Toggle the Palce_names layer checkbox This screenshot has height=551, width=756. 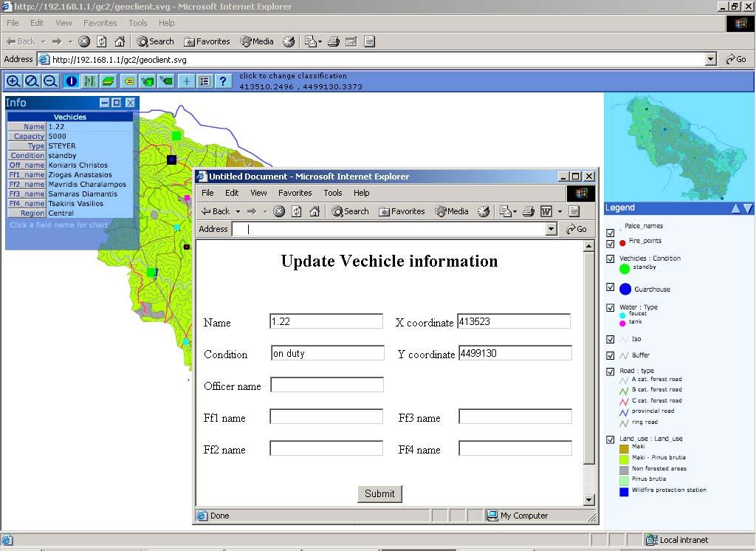[x=610, y=233]
